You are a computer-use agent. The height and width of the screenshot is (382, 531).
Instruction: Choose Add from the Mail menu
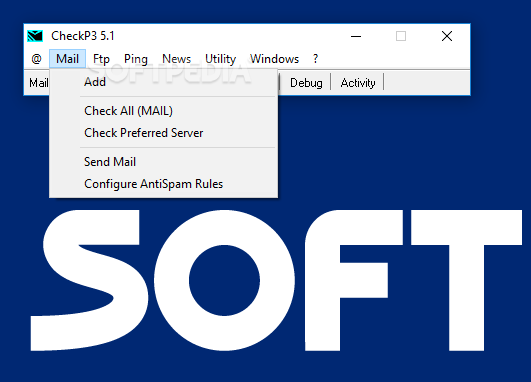pyautogui.click(x=164, y=82)
